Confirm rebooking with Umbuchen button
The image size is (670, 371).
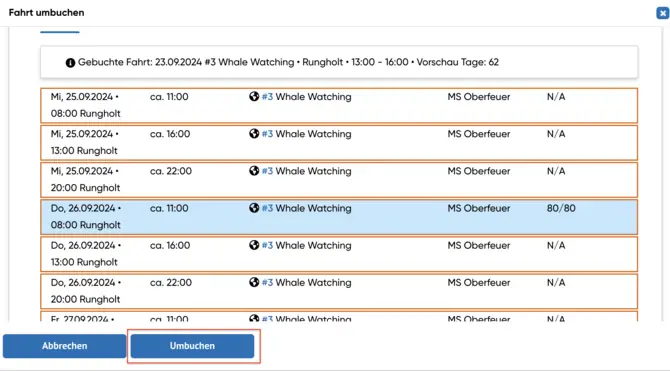192,346
